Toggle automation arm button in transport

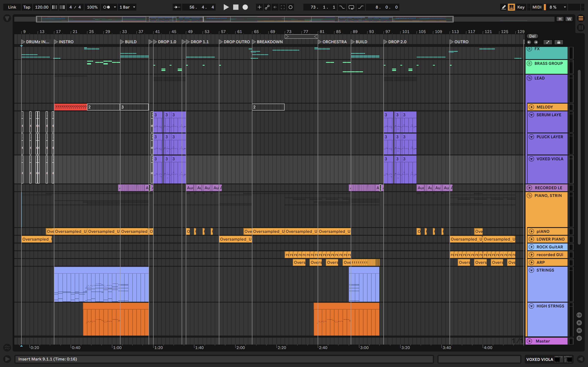coord(267,7)
